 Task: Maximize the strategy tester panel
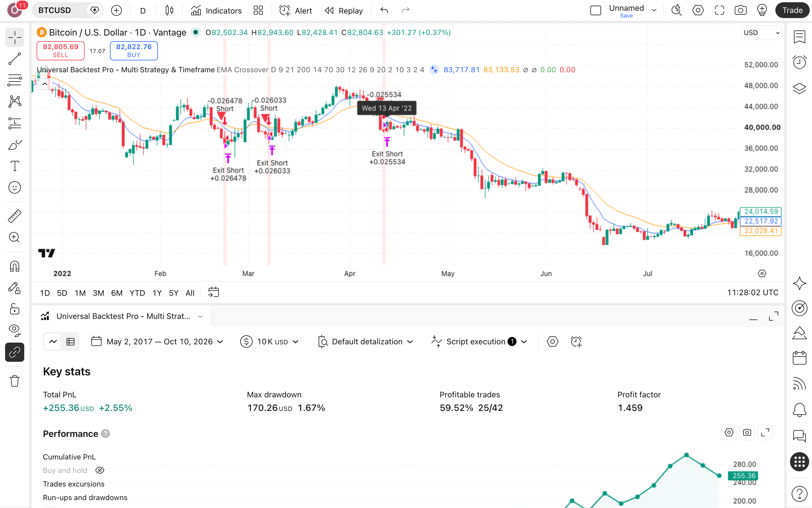point(773,316)
